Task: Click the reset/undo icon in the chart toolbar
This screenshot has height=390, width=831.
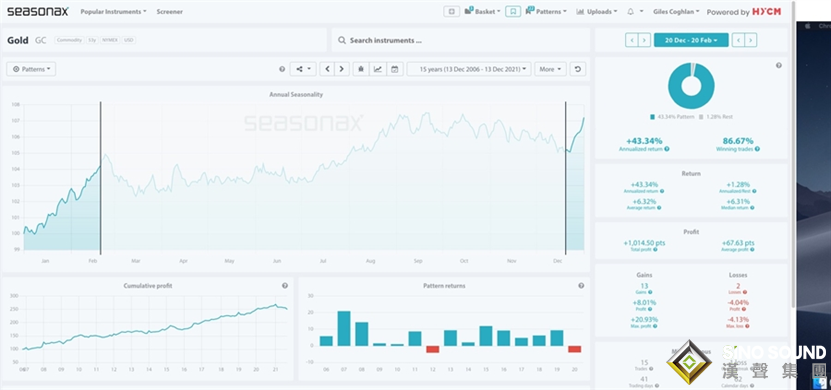Action: tap(578, 69)
